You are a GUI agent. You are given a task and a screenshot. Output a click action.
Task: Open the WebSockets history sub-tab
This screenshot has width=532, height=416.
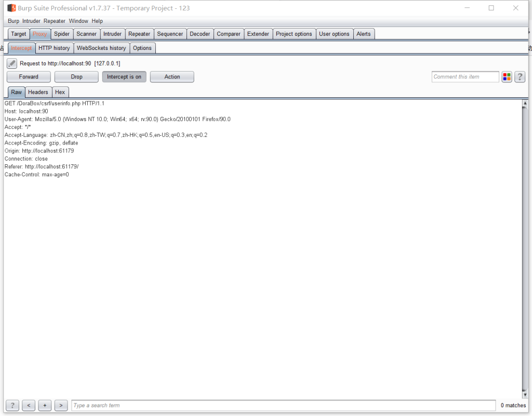click(101, 48)
